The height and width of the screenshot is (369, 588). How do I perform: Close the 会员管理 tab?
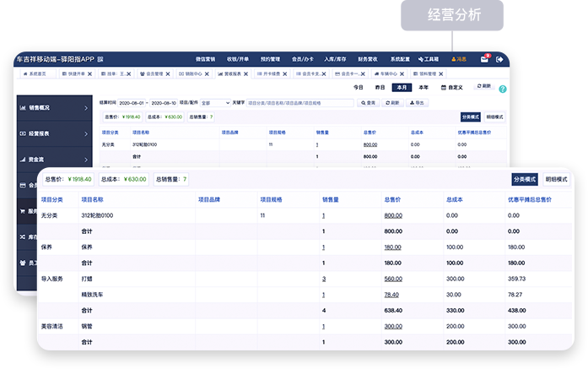[x=167, y=73]
